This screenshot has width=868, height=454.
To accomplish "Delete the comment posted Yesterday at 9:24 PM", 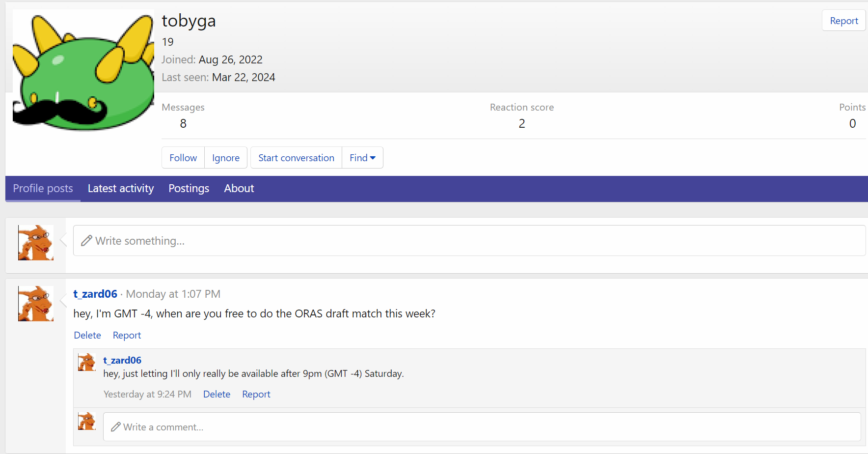I will (x=217, y=394).
